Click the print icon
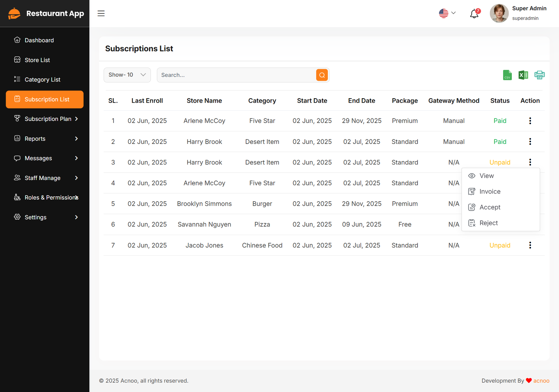Screen dimensions: 559x392 539,75
